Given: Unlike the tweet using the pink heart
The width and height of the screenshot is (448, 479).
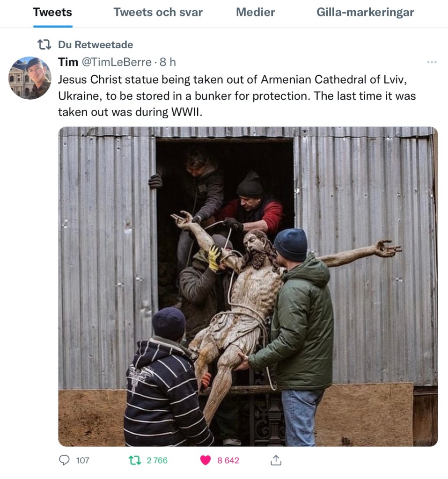Looking at the screenshot, I should coord(205,460).
